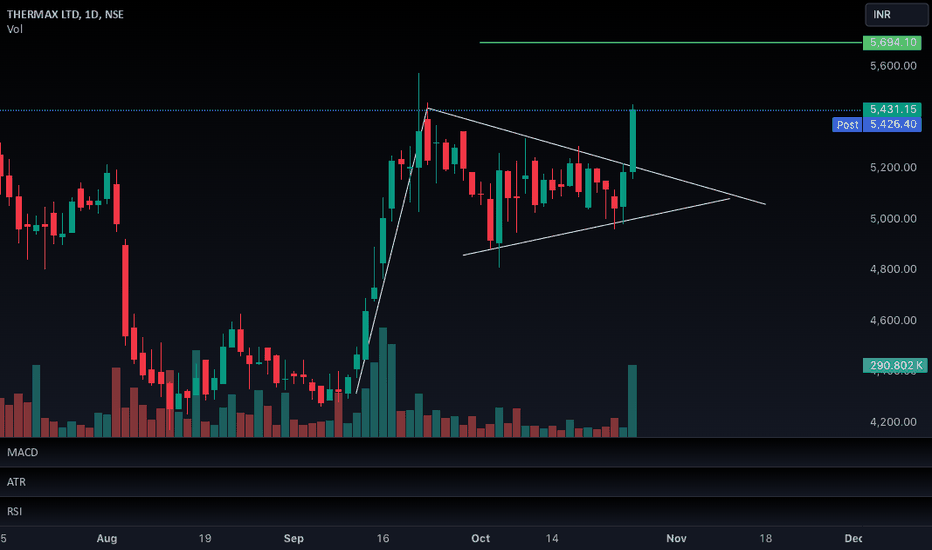The height and width of the screenshot is (550, 932).
Task: Click the 4,200.00 price axis label
Action: coord(893,422)
